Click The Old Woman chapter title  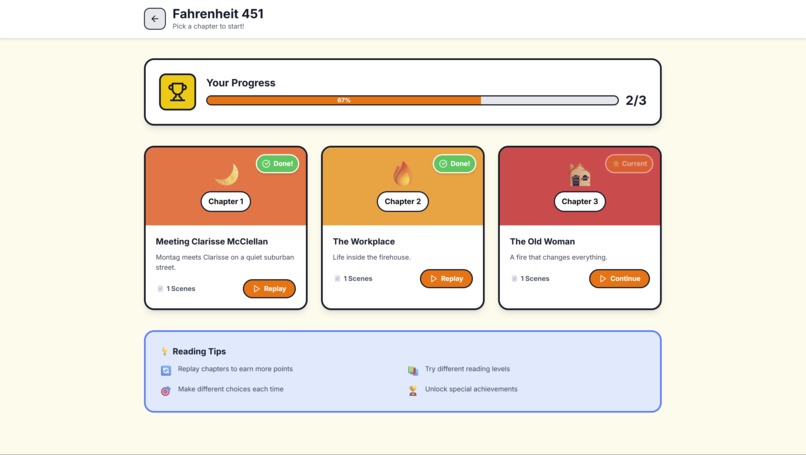(x=542, y=241)
